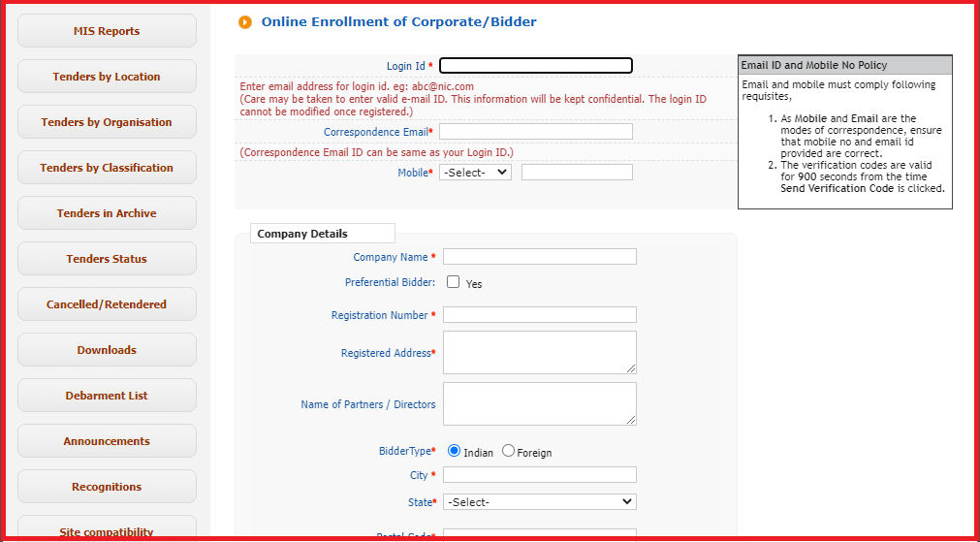The height and width of the screenshot is (542, 980).
Task: Open Announcements from the sidebar
Action: [107, 441]
